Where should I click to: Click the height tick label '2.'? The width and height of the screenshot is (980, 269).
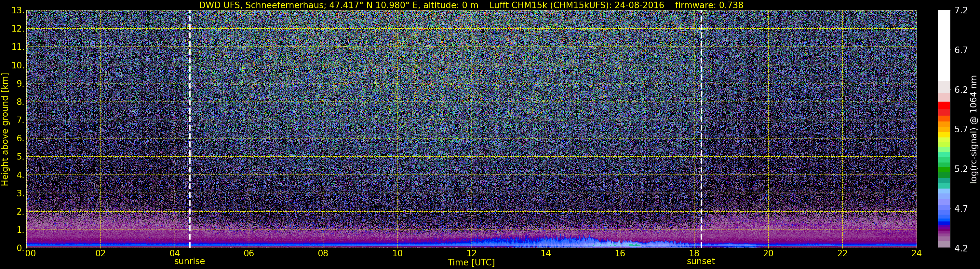20,211
